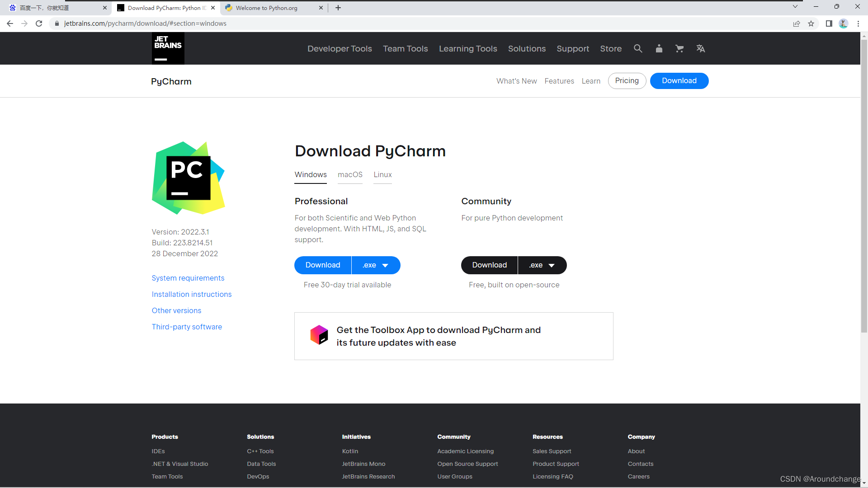Expand Professional .exe installer dropdown
This screenshot has width=868, height=488.
[x=376, y=265]
